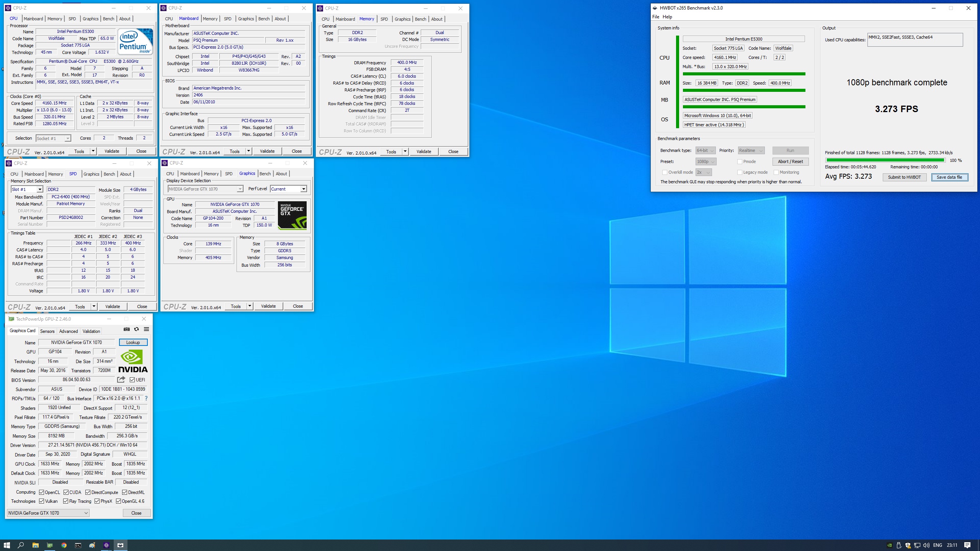Toggle the Ray Tracing checkbox

pos(65,501)
